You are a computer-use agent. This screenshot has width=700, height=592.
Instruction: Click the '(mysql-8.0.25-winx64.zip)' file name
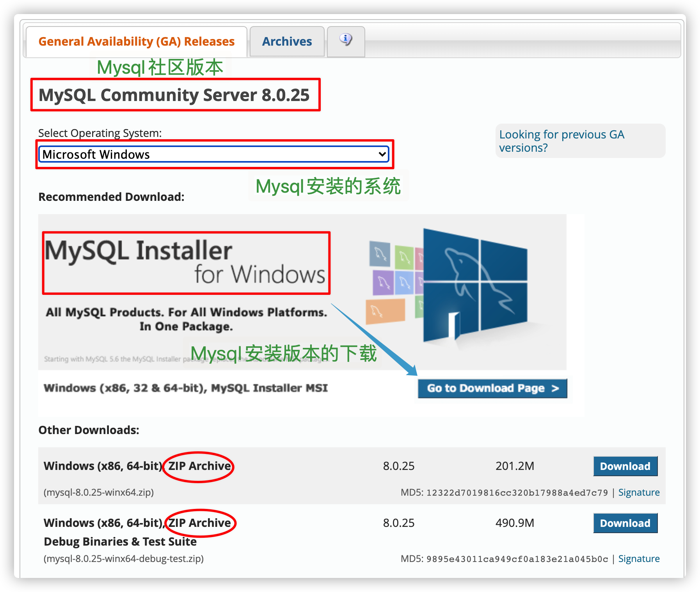coord(99,493)
